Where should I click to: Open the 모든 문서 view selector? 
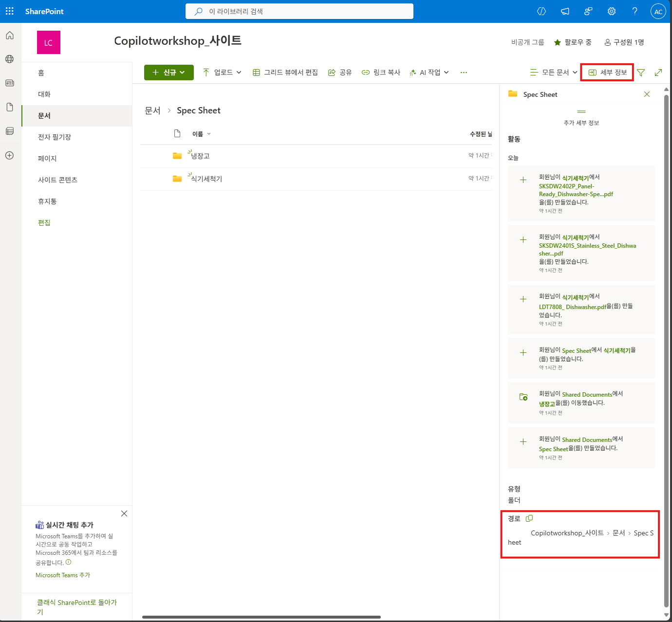pos(554,73)
